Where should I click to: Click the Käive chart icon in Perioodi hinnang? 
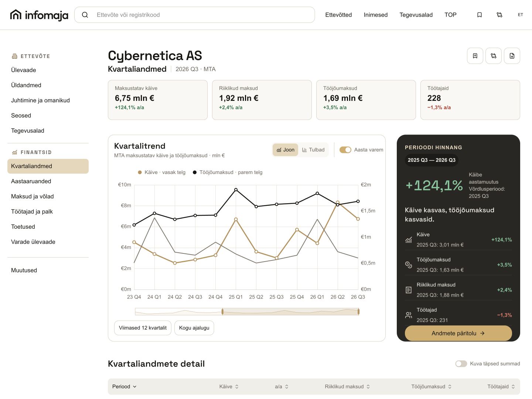[409, 240]
